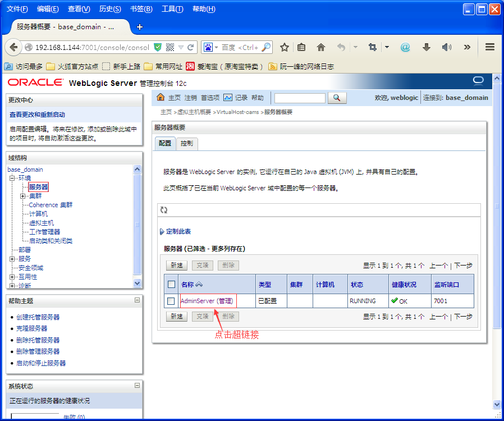Screen dimensions: 504x421
Task: Click the 新建 button
Action: [176, 266]
